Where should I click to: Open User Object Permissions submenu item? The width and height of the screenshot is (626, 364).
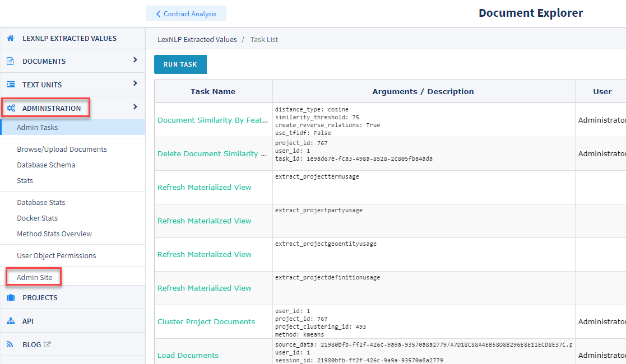pyautogui.click(x=56, y=255)
